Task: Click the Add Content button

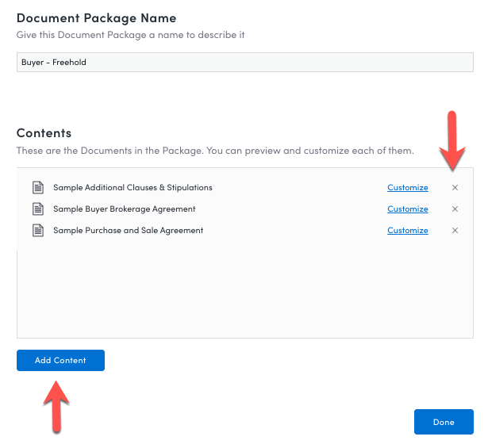Action: pos(60,360)
